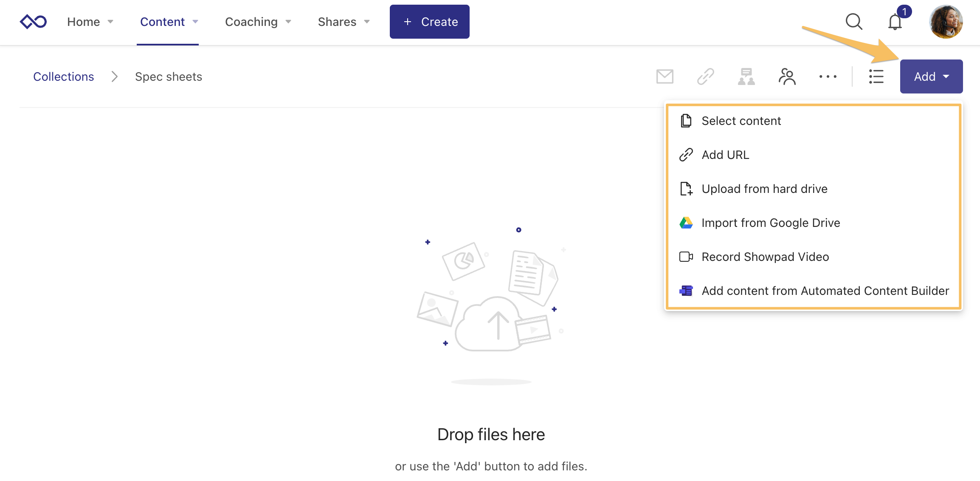Select Record Showpad Video option
The width and height of the screenshot is (980, 481).
(814, 257)
